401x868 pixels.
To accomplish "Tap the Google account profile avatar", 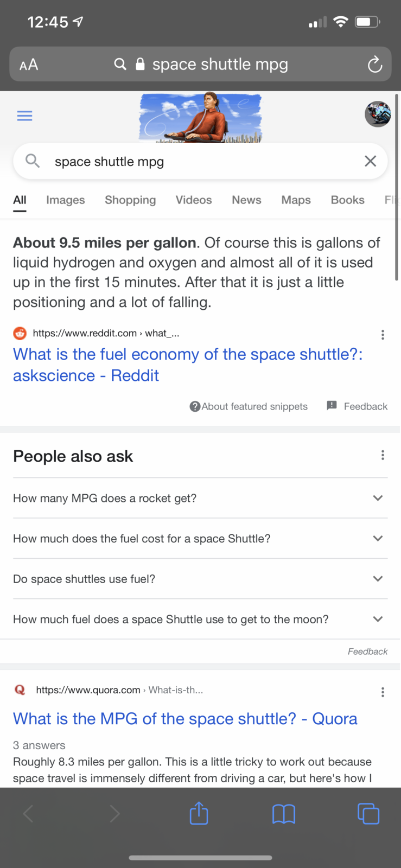I will tap(378, 114).
